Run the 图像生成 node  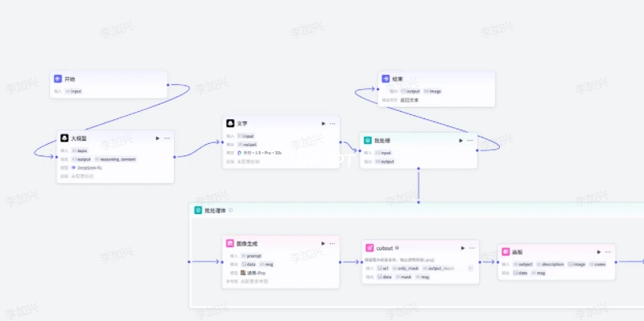(324, 244)
